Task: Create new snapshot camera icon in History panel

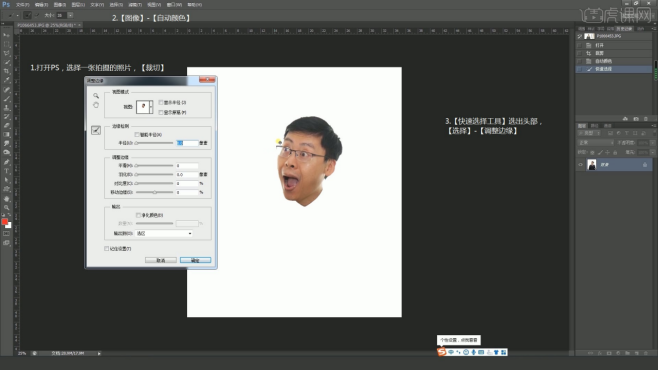Action: pyautogui.click(x=636, y=119)
